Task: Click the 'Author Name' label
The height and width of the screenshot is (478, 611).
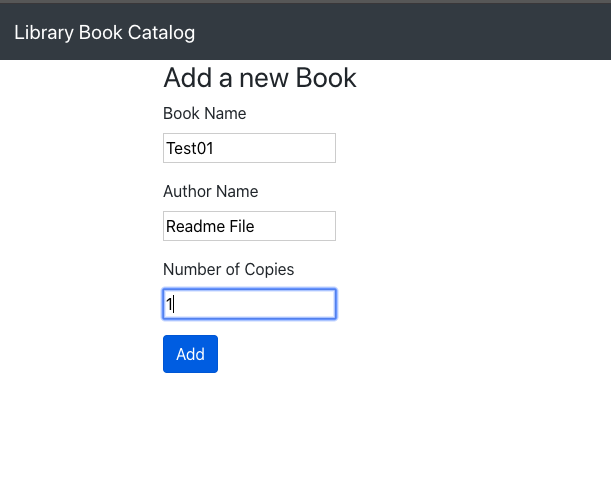Action: coord(210,191)
